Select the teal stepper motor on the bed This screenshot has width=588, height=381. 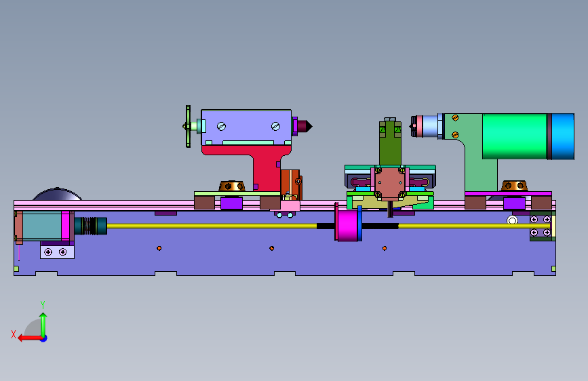pos(42,225)
